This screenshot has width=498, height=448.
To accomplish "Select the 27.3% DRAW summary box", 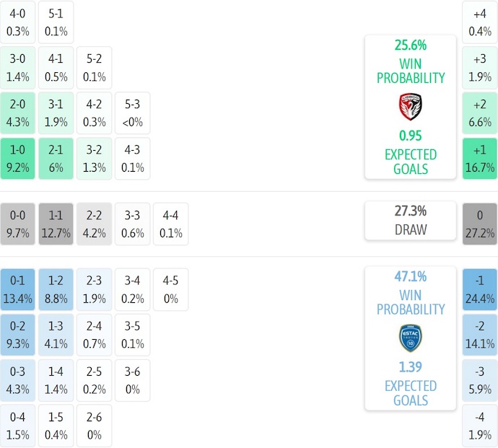I will (x=410, y=220).
